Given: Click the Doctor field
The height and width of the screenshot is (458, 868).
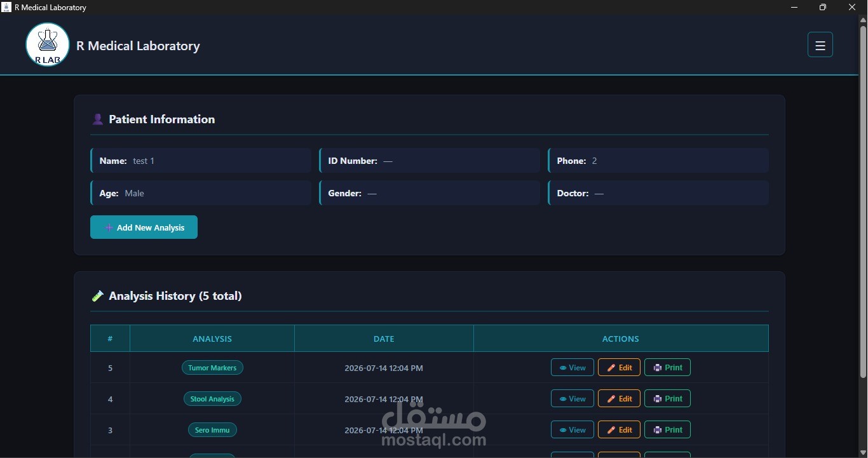Looking at the screenshot, I should pyautogui.click(x=658, y=193).
